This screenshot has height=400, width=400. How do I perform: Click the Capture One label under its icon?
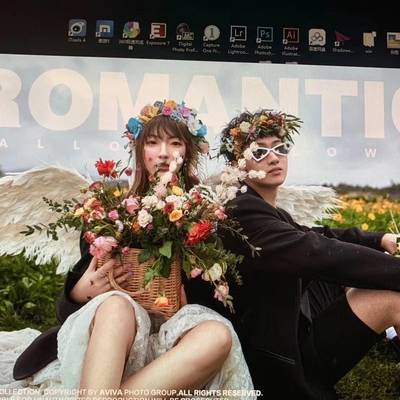(212, 48)
